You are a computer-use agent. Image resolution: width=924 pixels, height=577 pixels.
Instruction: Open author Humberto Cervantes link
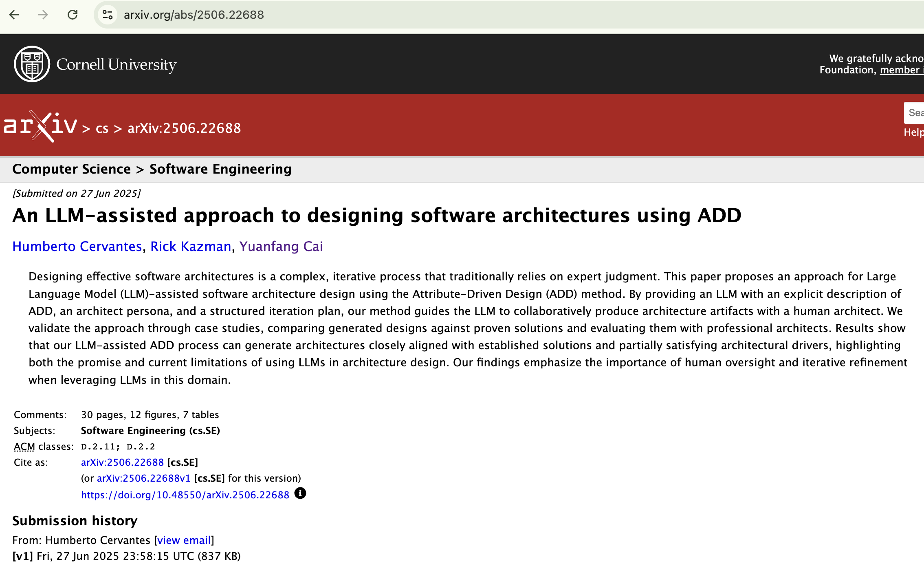(x=77, y=247)
